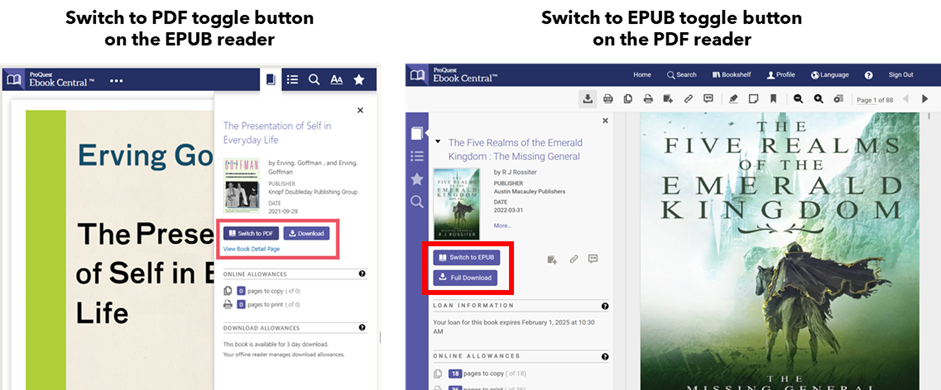Click help icon beside Download Allowances
Screen dimensions: 941x390
tap(362, 328)
